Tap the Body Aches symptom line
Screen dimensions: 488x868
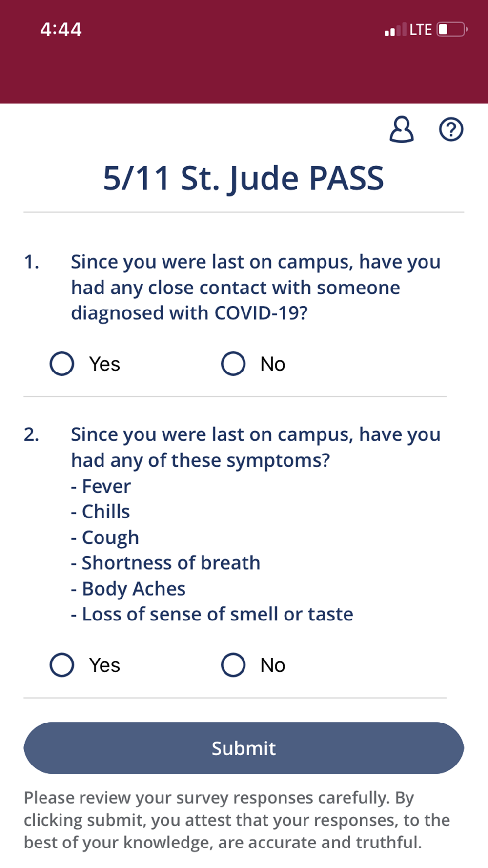128,589
